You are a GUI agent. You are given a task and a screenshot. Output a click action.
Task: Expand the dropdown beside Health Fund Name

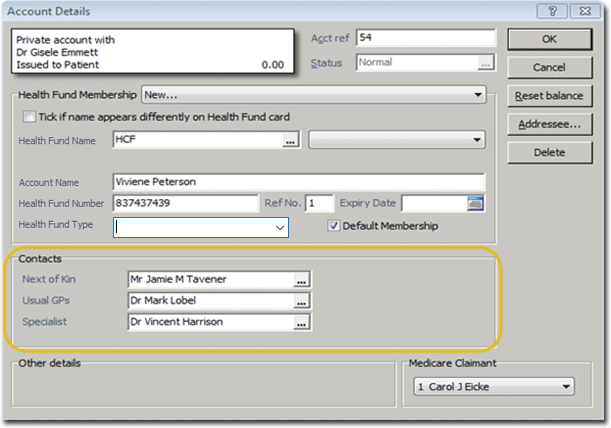[x=476, y=140]
